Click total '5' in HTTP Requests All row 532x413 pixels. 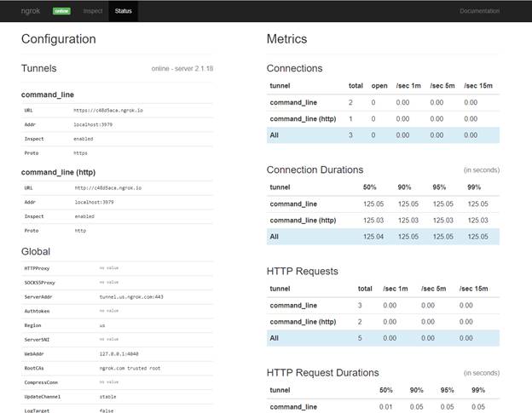[360, 338]
